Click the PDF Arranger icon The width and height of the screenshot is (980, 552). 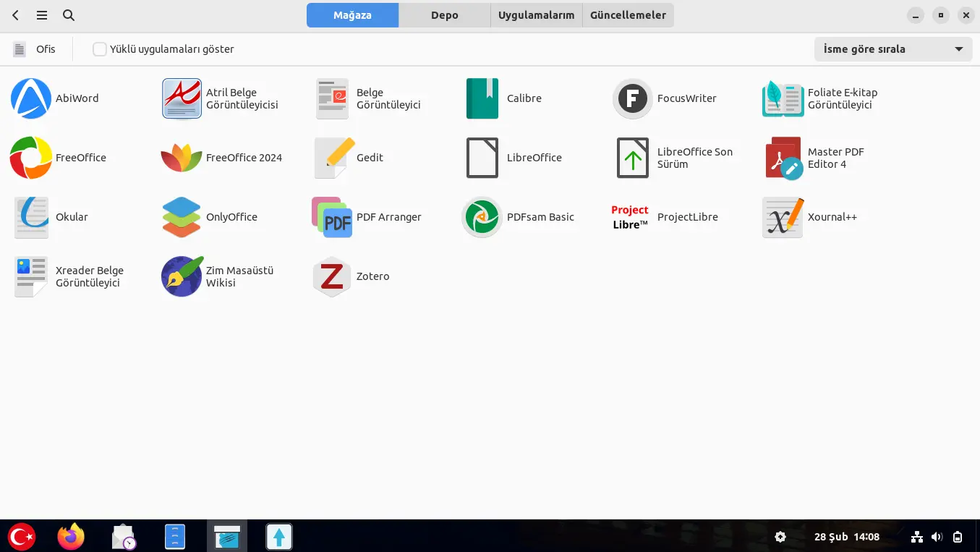[x=332, y=217]
